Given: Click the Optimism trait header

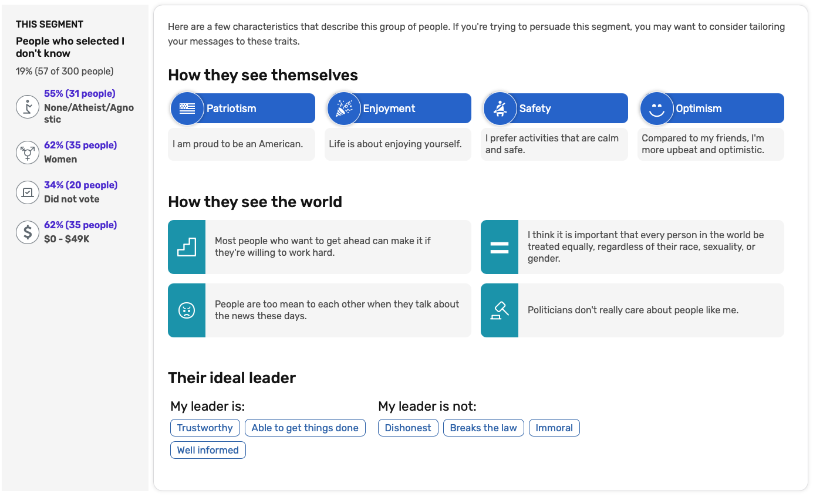Looking at the screenshot, I should [711, 109].
